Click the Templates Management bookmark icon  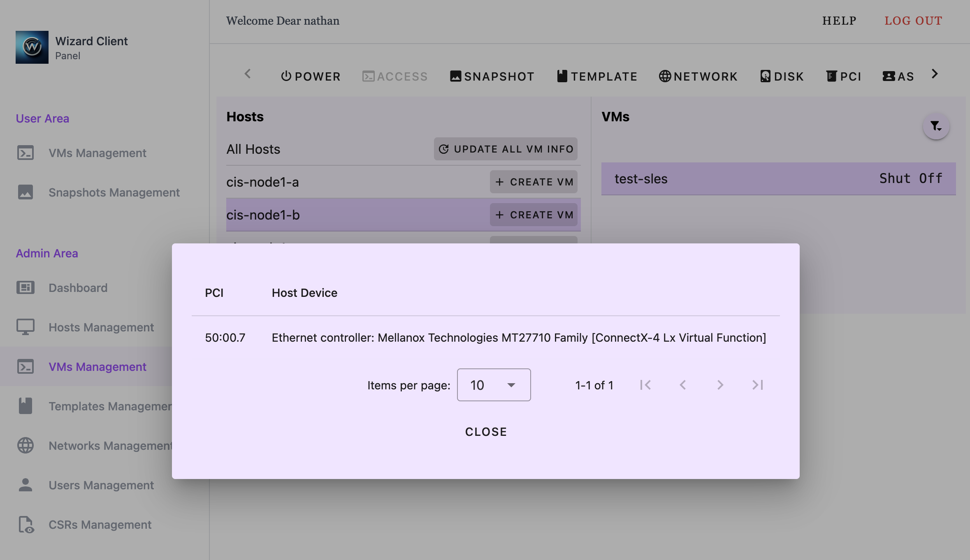coord(26,406)
